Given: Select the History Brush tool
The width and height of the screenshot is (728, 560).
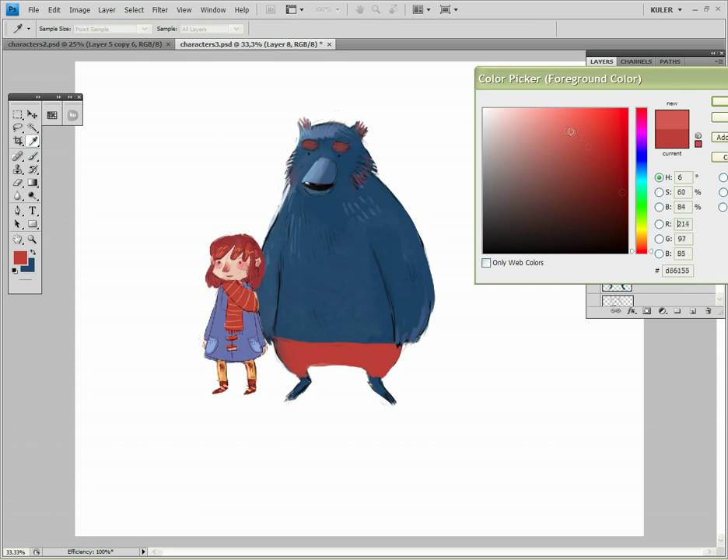Looking at the screenshot, I should (x=32, y=170).
